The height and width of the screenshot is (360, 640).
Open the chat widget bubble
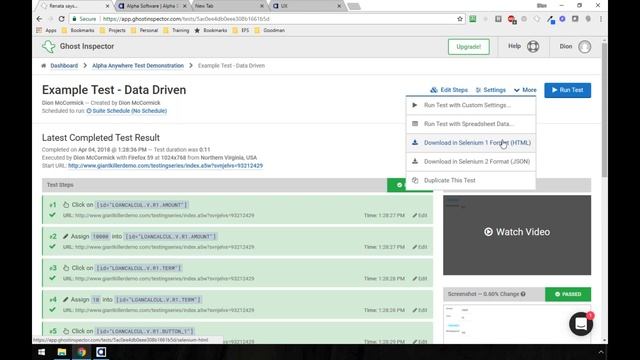(x=581, y=324)
